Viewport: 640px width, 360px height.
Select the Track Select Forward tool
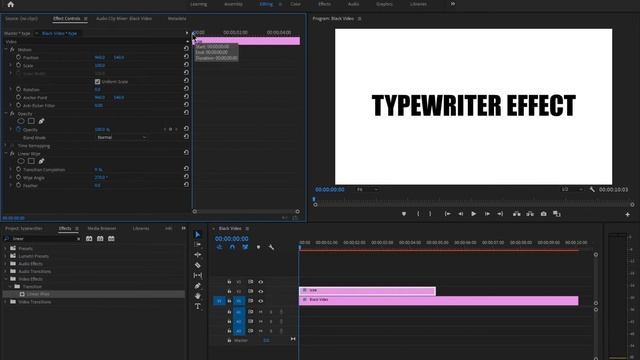198,244
